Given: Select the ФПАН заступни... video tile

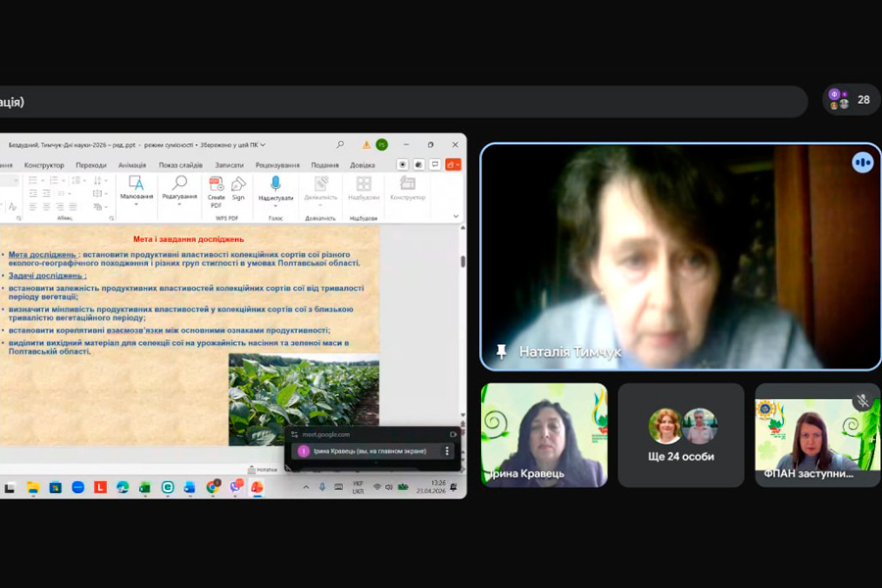Looking at the screenshot, I should [x=818, y=435].
